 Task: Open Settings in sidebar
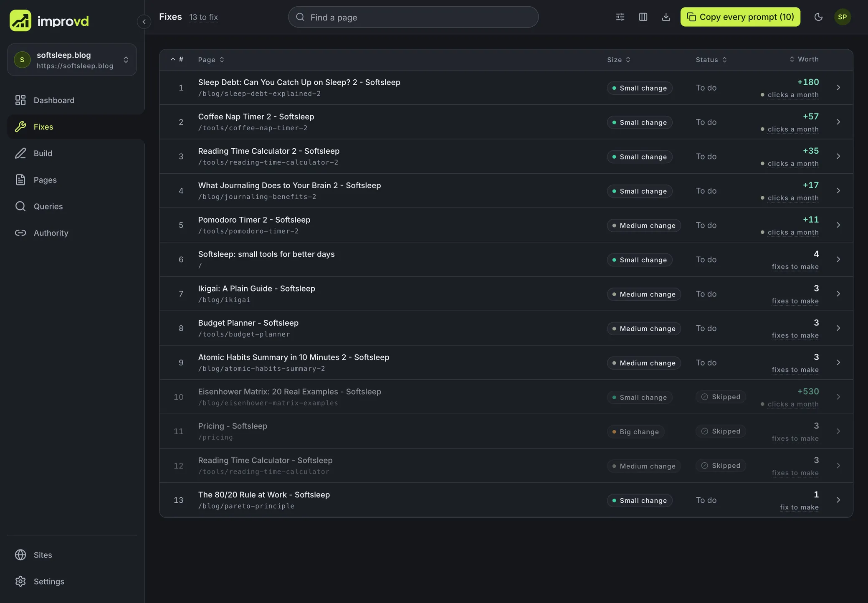[x=72, y=582]
